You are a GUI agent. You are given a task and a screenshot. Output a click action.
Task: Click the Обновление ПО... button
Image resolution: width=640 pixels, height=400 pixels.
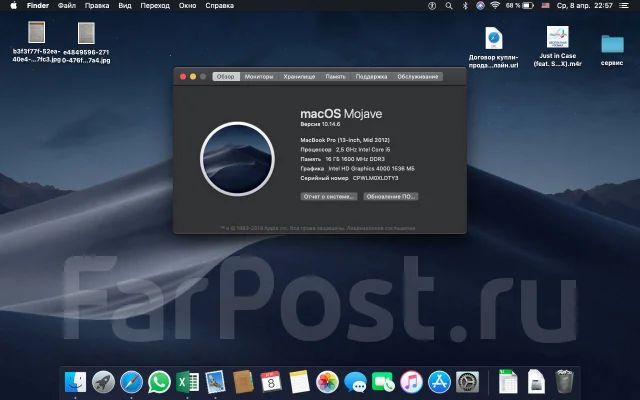point(391,196)
